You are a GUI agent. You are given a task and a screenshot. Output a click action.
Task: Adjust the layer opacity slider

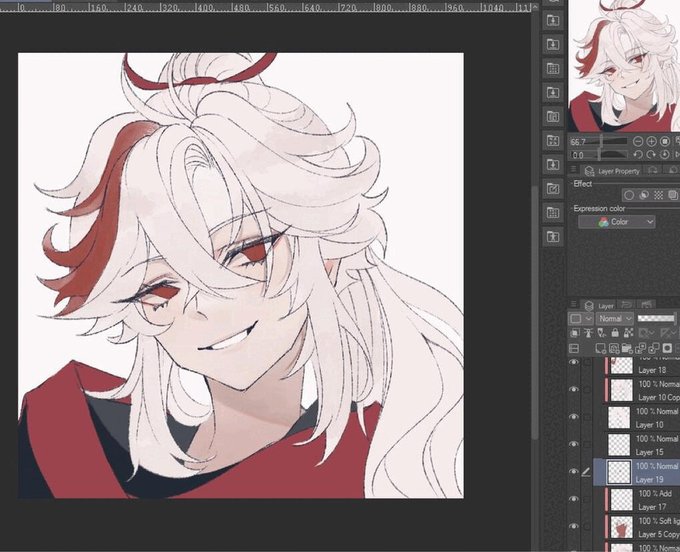click(x=656, y=318)
